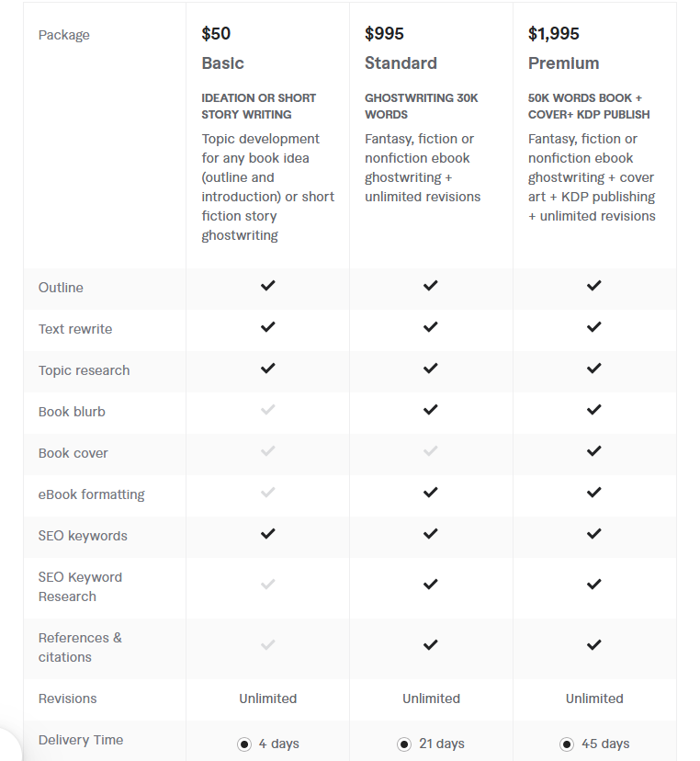The image size is (700, 761).
Task: Click the Basic Outline checkmark
Action: tap(267, 285)
